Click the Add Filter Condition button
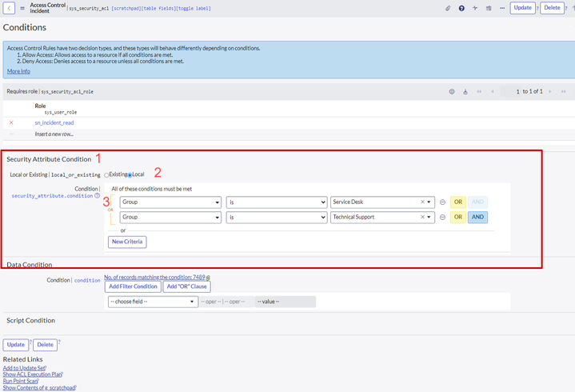 tap(133, 286)
